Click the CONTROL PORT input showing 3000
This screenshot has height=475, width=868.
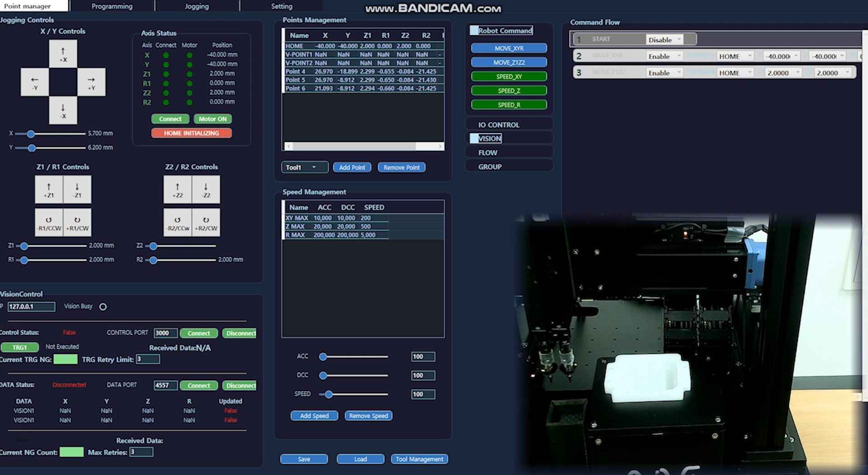click(165, 333)
